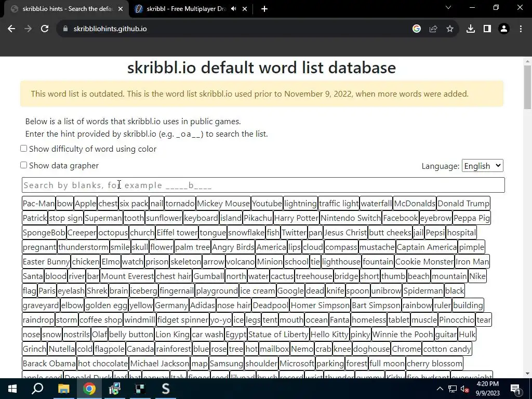Select the word Donald Trump

pos(463,204)
